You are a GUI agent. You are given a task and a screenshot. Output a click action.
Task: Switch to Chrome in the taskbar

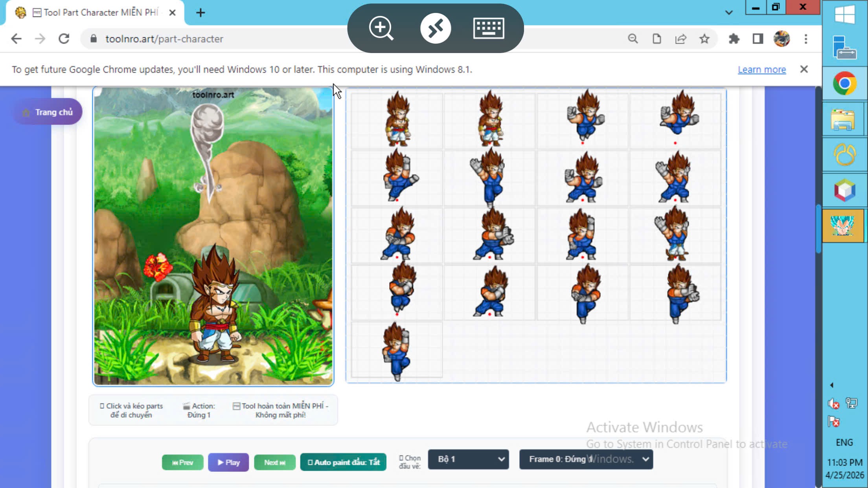click(845, 83)
